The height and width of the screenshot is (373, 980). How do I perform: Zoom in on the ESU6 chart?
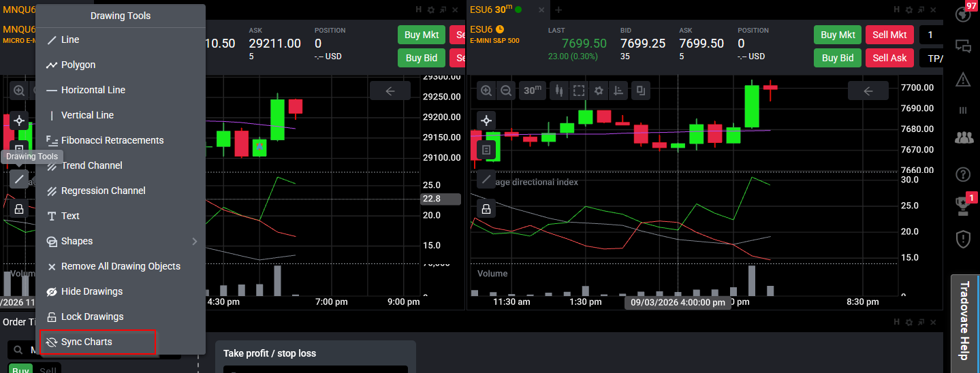pyautogui.click(x=486, y=91)
